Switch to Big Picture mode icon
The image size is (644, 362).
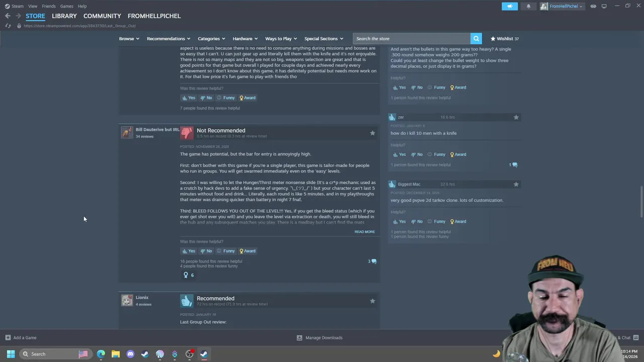604,6
